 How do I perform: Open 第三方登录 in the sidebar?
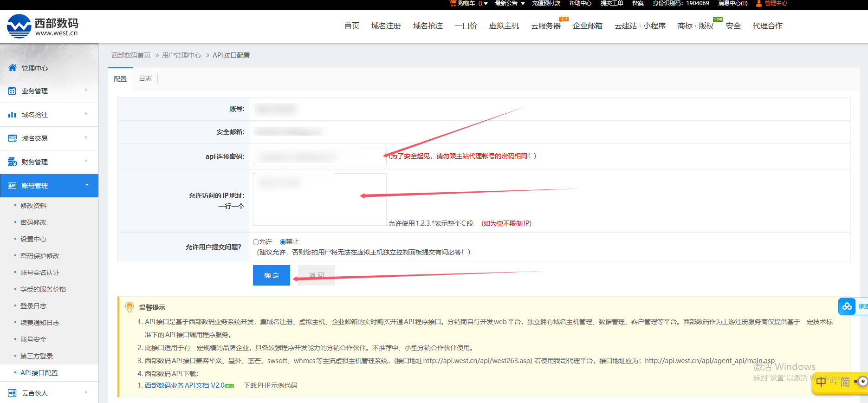pyautogui.click(x=37, y=356)
